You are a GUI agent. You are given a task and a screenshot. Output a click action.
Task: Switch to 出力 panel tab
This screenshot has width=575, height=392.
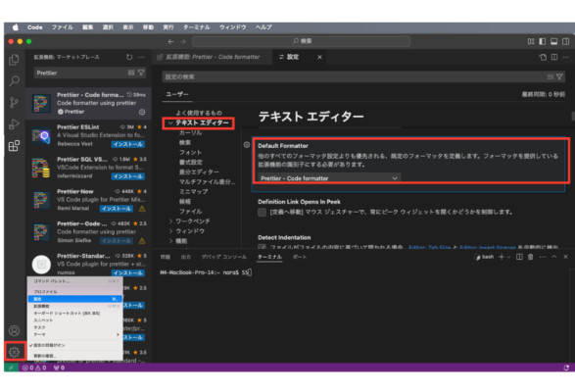(x=186, y=257)
